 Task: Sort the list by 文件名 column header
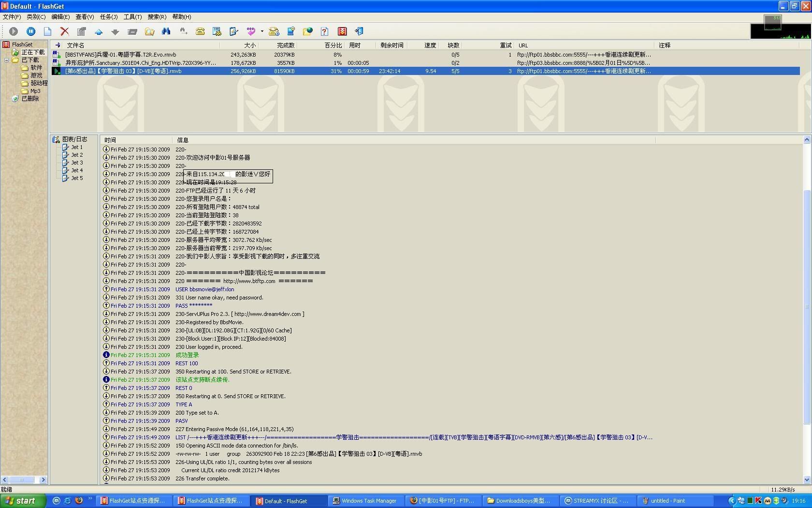tap(75, 45)
